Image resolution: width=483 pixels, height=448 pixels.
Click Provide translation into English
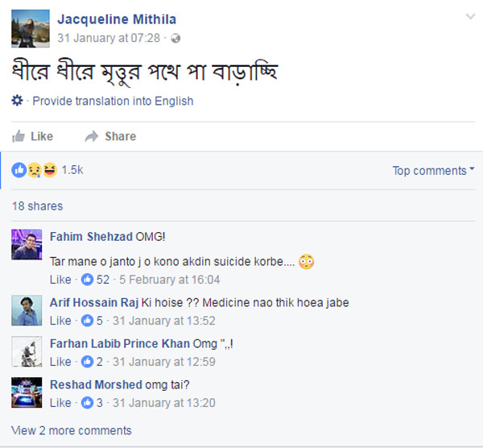(114, 101)
